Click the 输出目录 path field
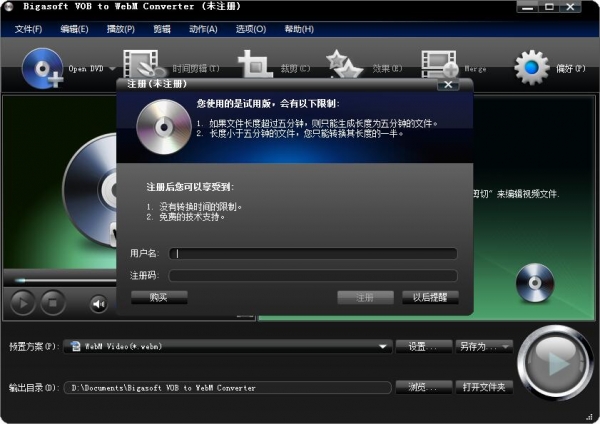600x424 pixels. click(x=227, y=388)
